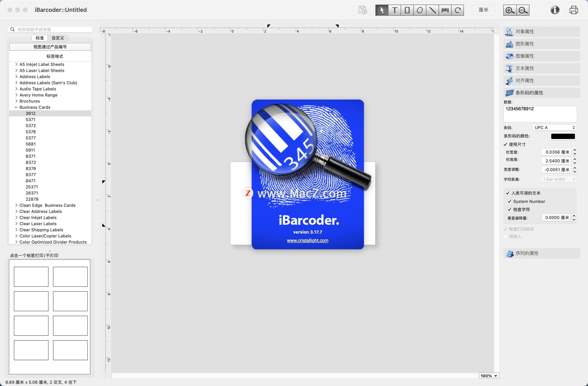Select the Barcode tool
The height and width of the screenshot is (386, 588).
tap(445, 10)
